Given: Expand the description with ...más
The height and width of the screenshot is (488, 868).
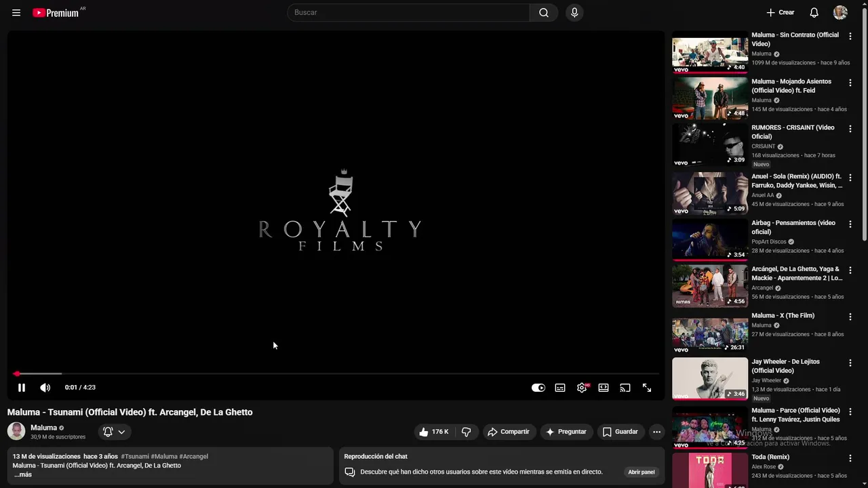Looking at the screenshot, I should (x=23, y=474).
